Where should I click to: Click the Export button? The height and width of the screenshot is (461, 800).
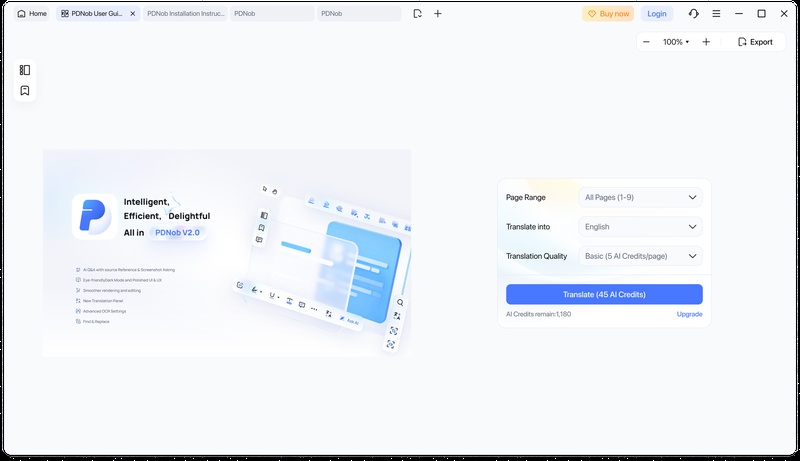(x=756, y=42)
